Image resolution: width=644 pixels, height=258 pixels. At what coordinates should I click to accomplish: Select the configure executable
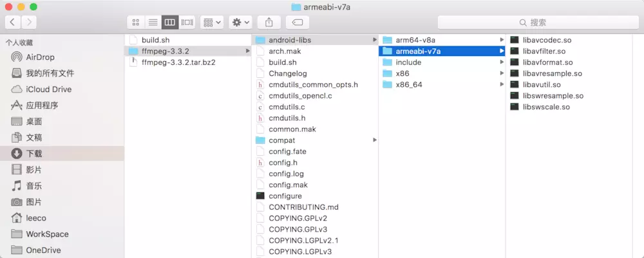pos(315,196)
